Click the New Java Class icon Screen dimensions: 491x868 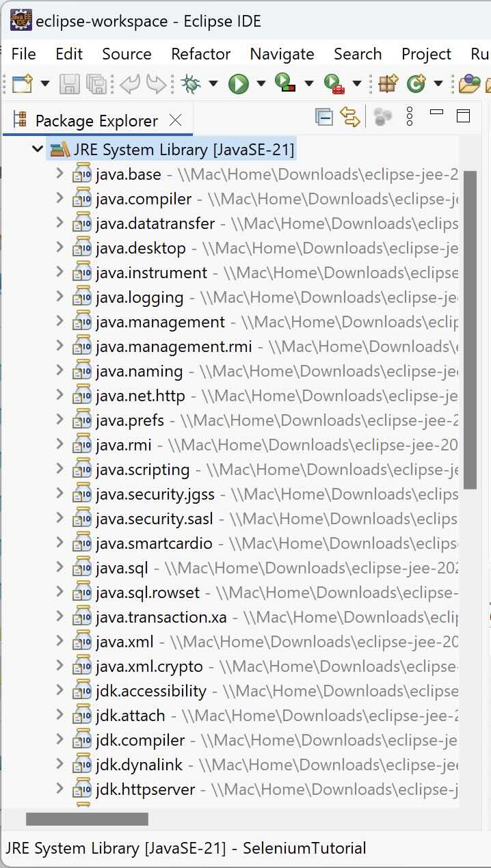coord(416,84)
